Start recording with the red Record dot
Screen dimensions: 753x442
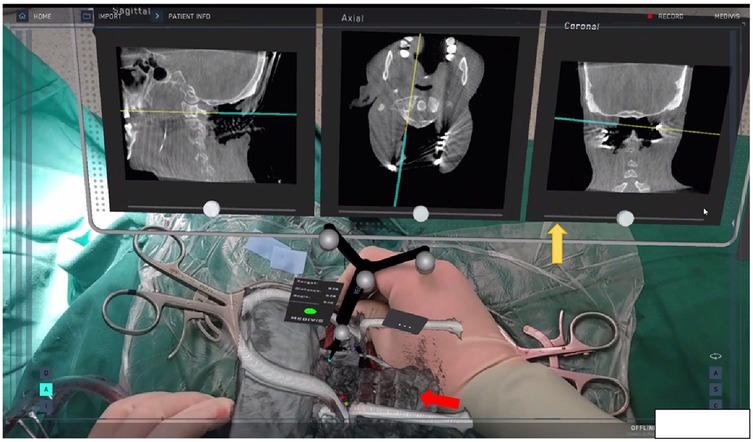pyautogui.click(x=650, y=16)
